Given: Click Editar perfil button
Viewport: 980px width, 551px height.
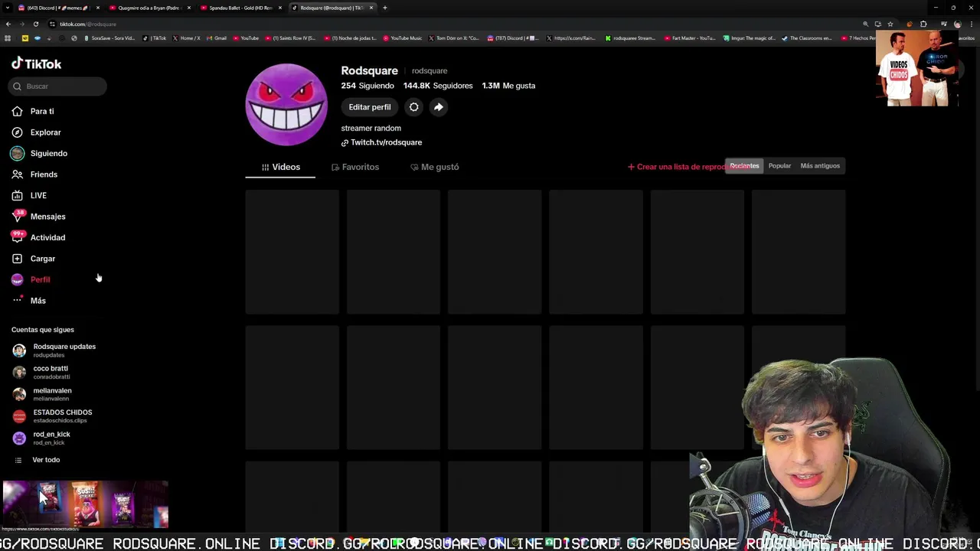Looking at the screenshot, I should click(x=370, y=107).
